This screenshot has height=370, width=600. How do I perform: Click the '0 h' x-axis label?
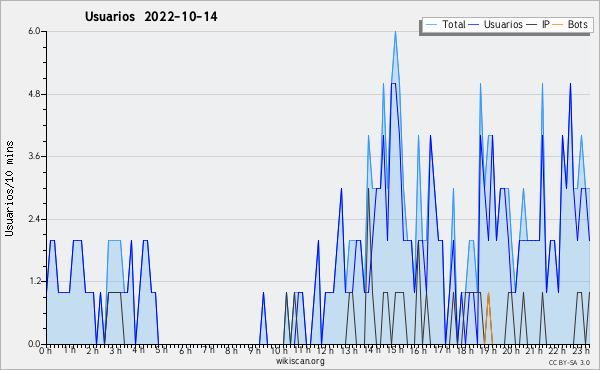(x=45, y=351)
